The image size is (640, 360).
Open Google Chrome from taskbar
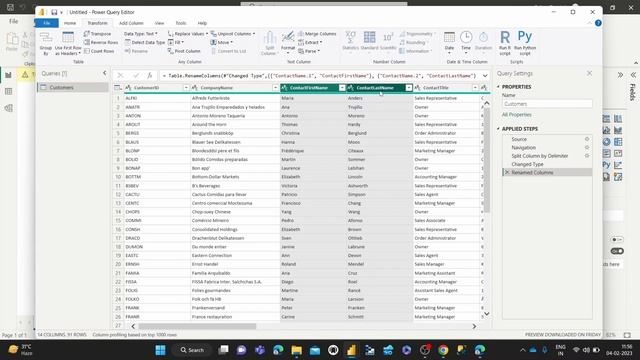coord(443,350)
